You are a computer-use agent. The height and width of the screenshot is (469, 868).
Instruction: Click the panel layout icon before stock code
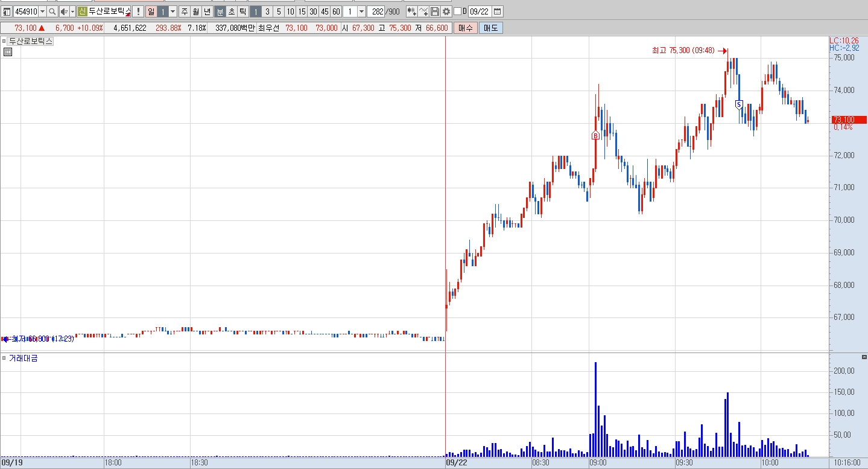click(7, 11)
